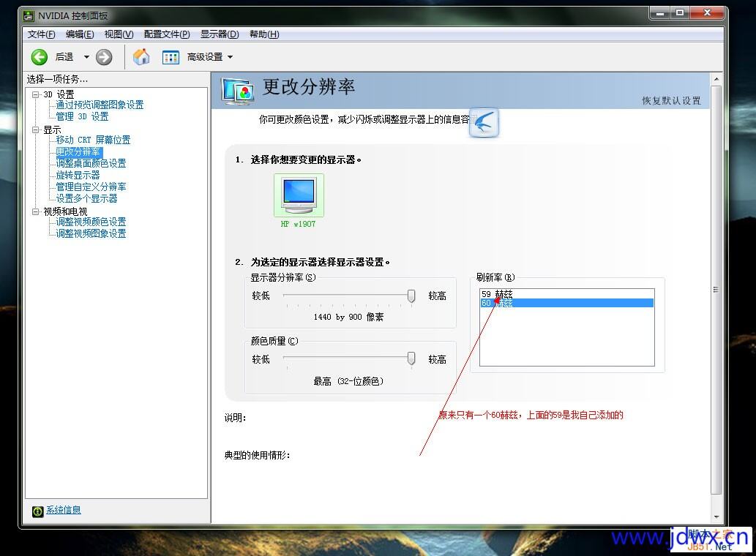Open the 配置文件(P) menu
This screenshot has width=756, height=556.
tap(167, 34)
